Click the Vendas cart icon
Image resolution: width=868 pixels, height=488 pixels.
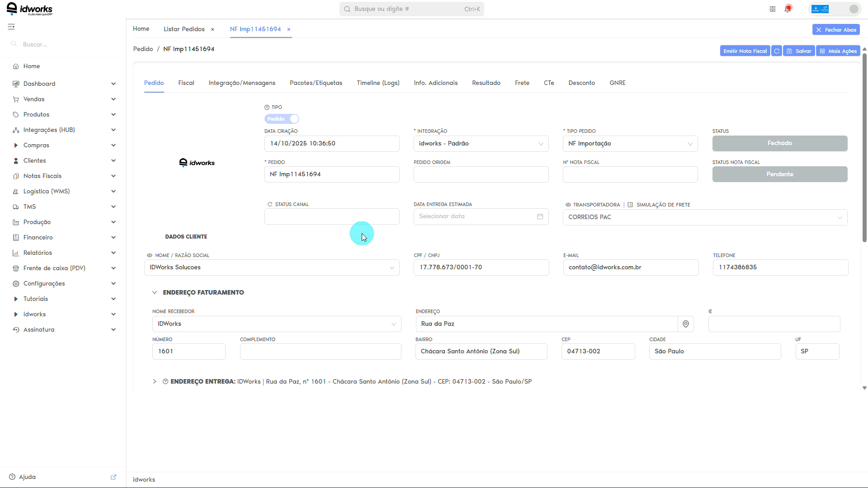point(16,99)
